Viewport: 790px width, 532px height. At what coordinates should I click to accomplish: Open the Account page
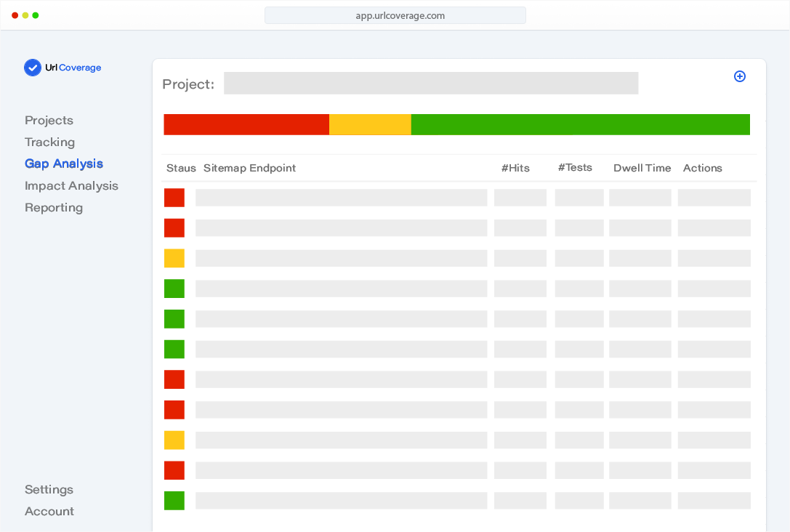(49, 512)
